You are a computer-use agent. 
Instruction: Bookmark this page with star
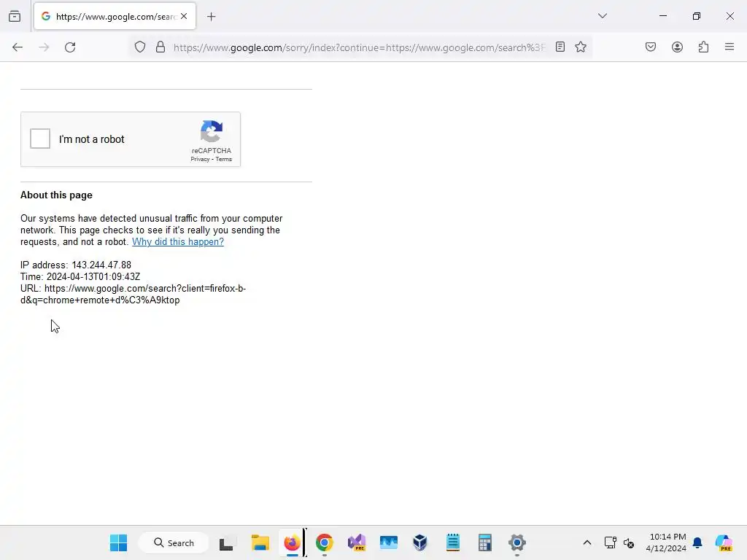[x=580, y=47]
